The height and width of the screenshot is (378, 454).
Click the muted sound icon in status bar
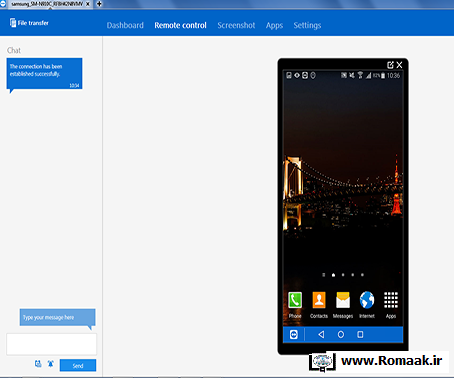(x=352, y=75)
